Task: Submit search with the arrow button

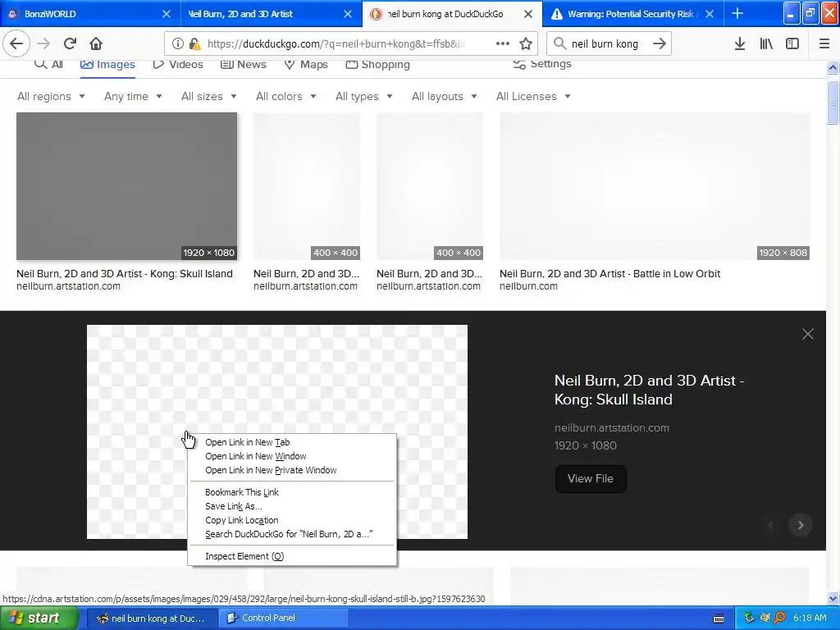Action: tap(660, 43)
